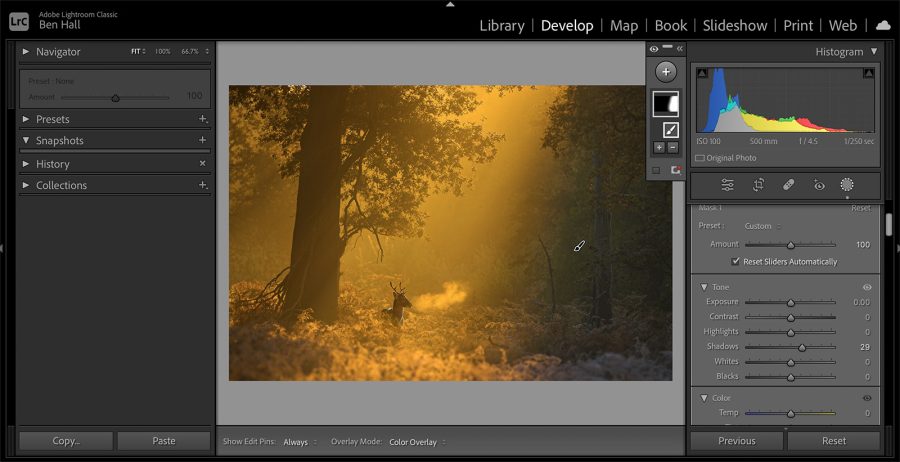Open mask overlay options icon with red dot
Viewport: 900px width, 462px height.
[675, 170]
